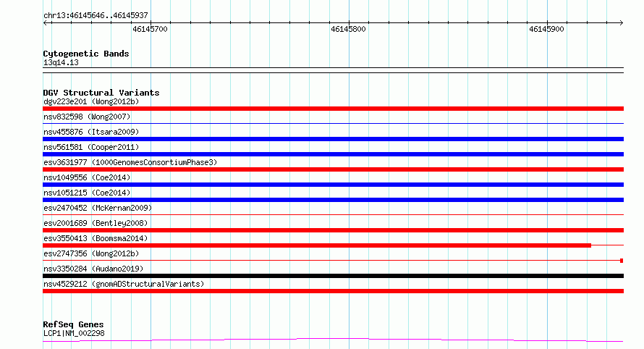This screenshot has height=349, width=644.
Task: Click the thin red line of esv2470452
Action: pyautogui.click(x=333, y=214)
